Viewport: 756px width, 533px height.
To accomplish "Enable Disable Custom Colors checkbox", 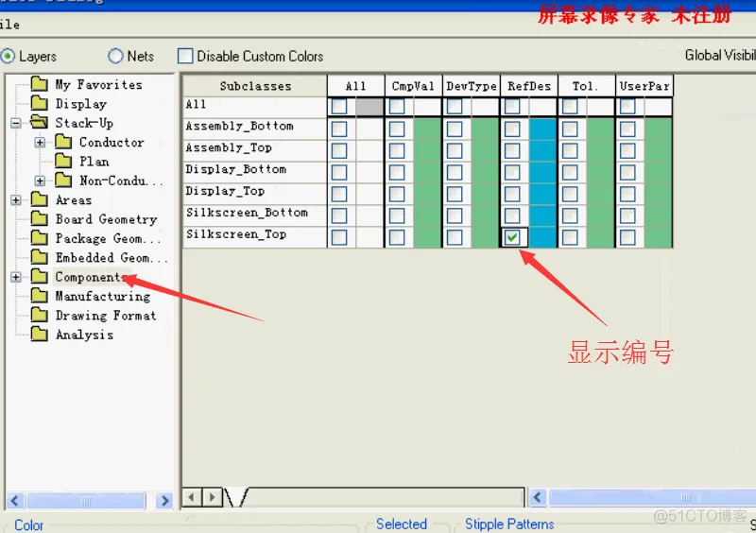I will coord(185,56).
